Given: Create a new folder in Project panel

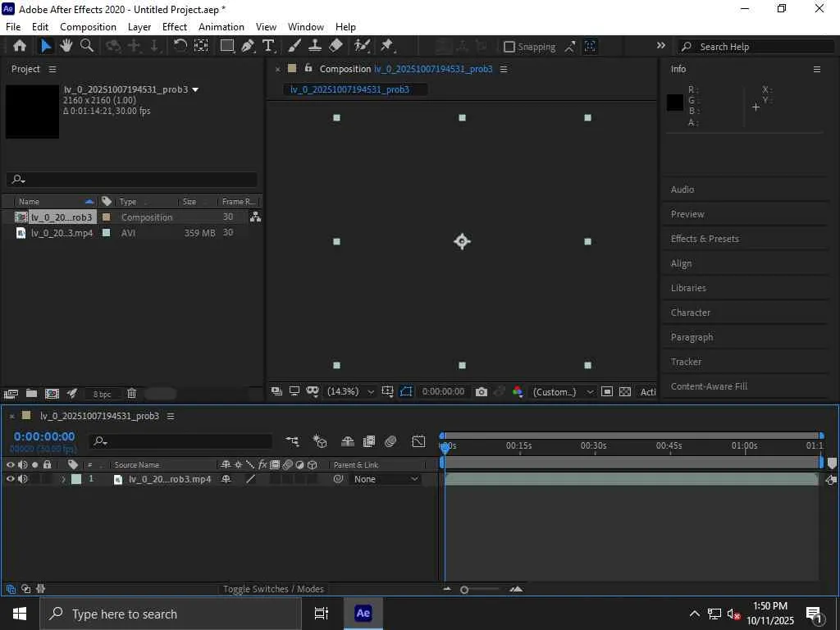Looking at the screenshot, I should [32, 394].
